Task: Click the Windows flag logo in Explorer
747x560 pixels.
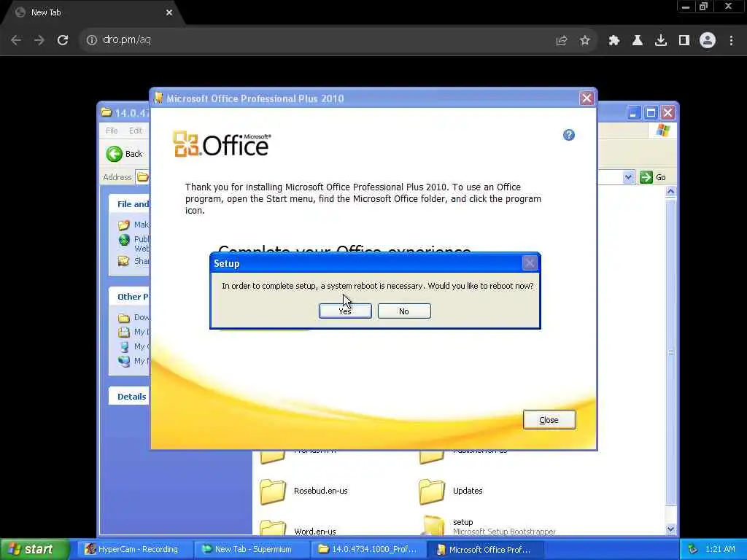Action: click(x=663, y=131)
